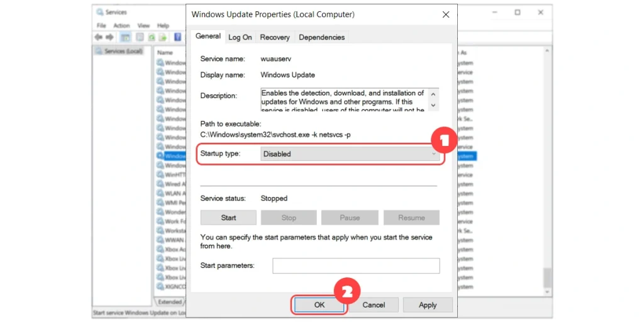Click the Apply button
Image resolution: width=644 pixels, height=322 pixels.
tap(428, 305)
